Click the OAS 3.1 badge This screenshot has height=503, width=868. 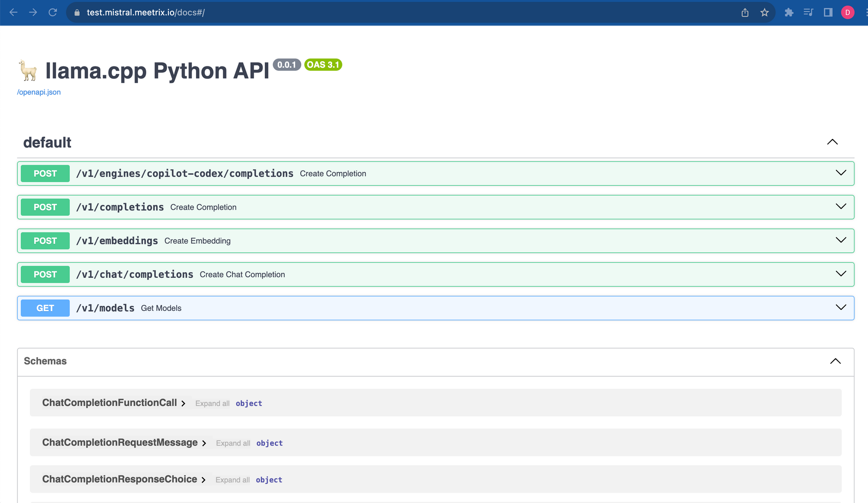pyautogui.click(x=323, y=65)
